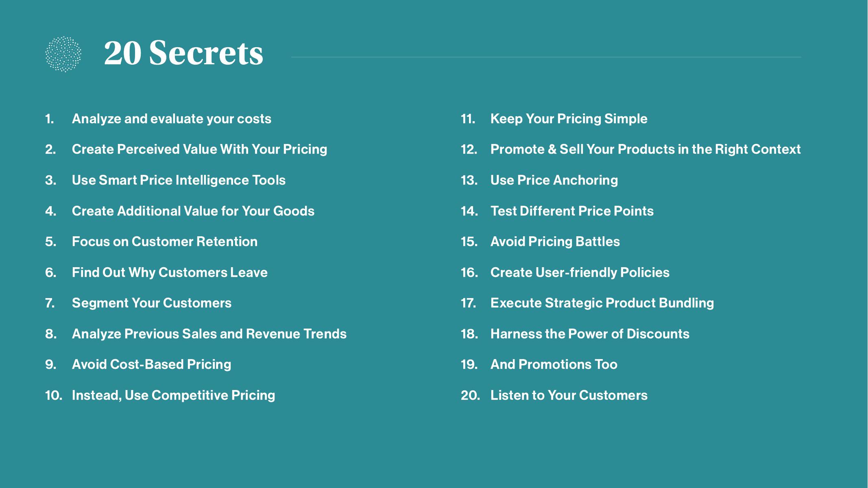Click "Promote & Sell Your Products" line
Image resolution: width=868 pixels, height=488 pixels.
point(645,149)
